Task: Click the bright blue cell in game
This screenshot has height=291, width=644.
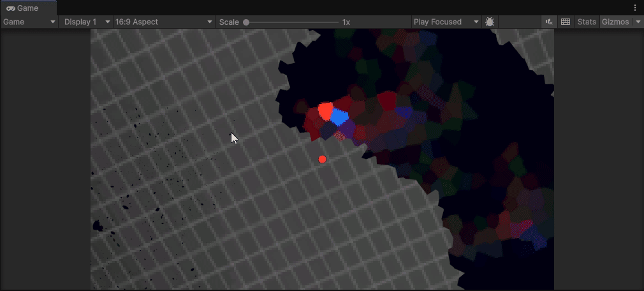Action: coord(339,117)
